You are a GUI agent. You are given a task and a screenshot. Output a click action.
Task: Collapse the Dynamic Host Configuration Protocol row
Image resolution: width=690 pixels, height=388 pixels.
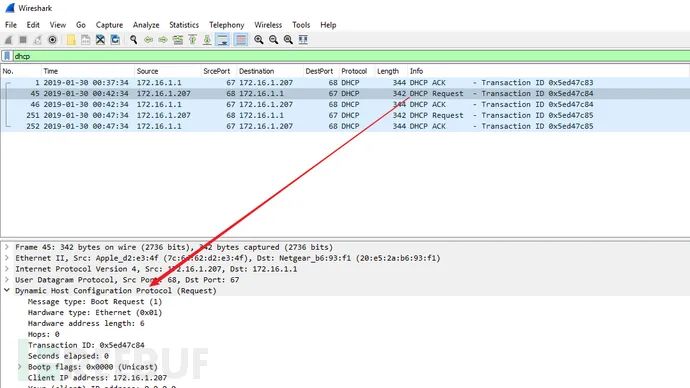click(7, 291)
